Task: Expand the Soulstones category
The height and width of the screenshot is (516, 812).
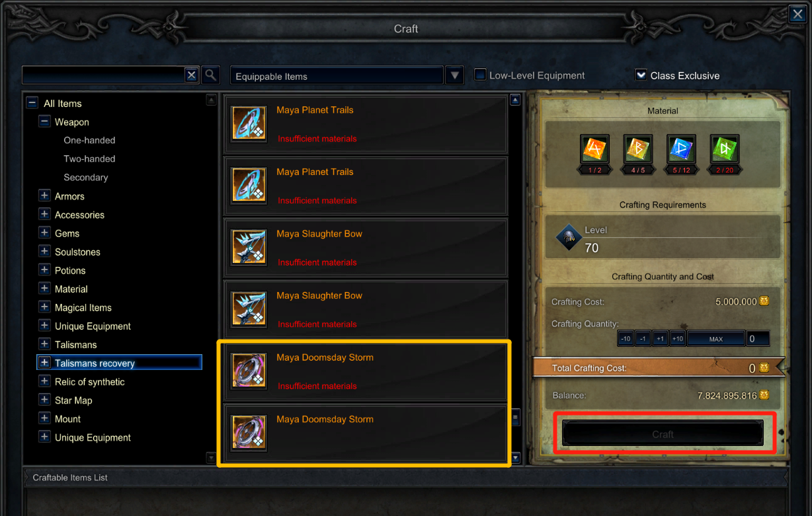Action: click(x=44, y=251)
